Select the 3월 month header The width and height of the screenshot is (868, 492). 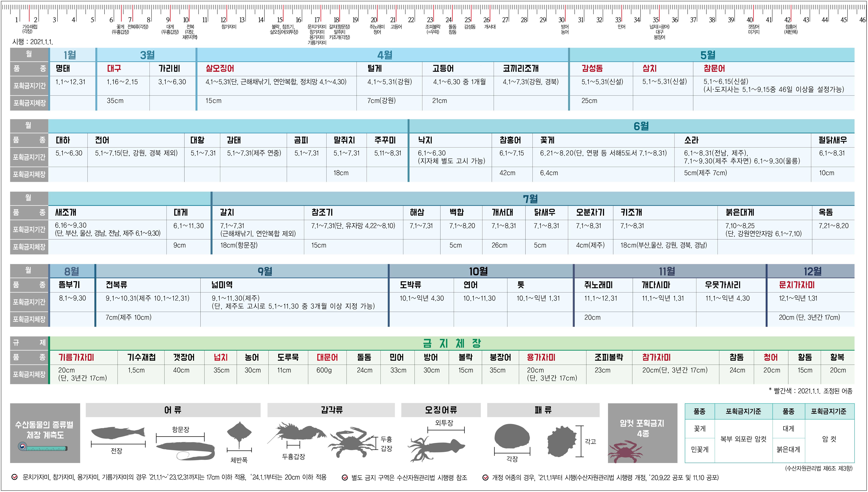[147, 55]
